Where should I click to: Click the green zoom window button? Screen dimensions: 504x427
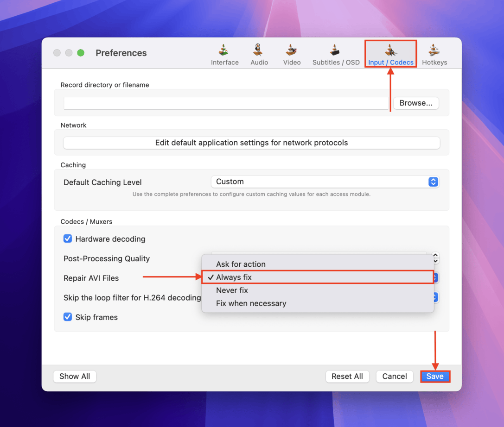81,53
